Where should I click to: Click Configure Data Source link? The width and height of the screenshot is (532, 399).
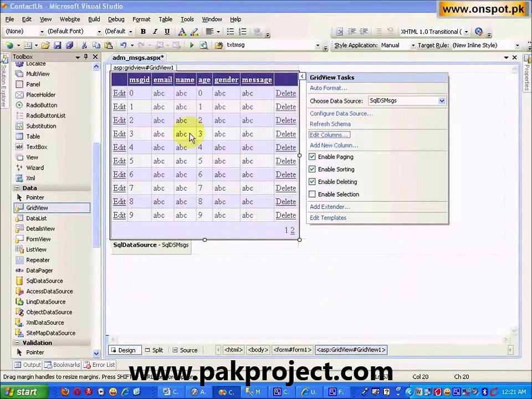pyautogui.click(x=341, y=114)
